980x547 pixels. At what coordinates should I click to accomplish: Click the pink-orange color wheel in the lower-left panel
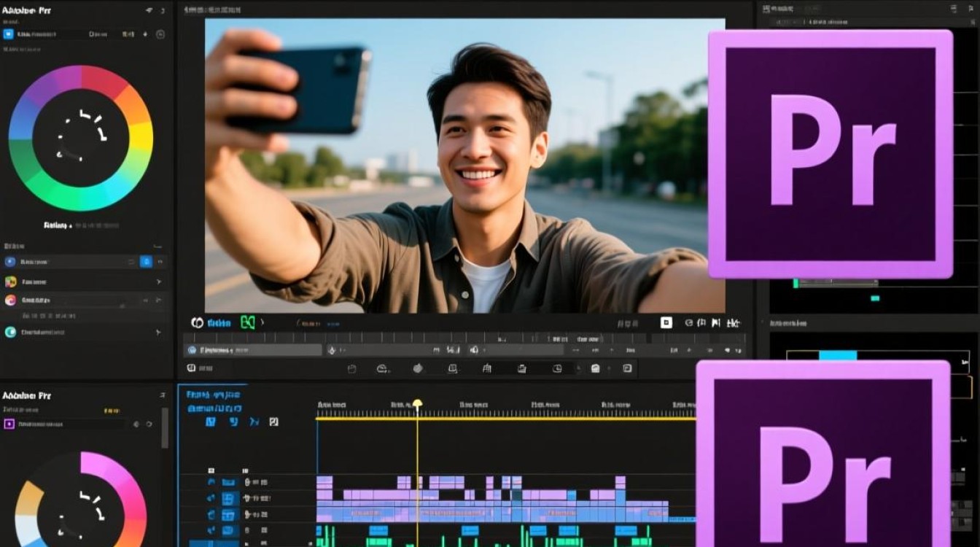[80, 500]
